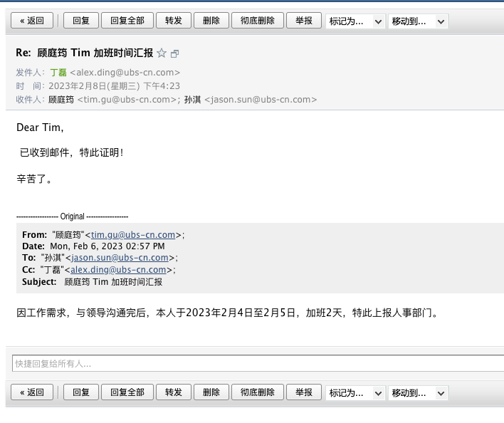Expand the top 标记为 dropdown
This screenshot has width=504, height=423.
click(355, 21)
